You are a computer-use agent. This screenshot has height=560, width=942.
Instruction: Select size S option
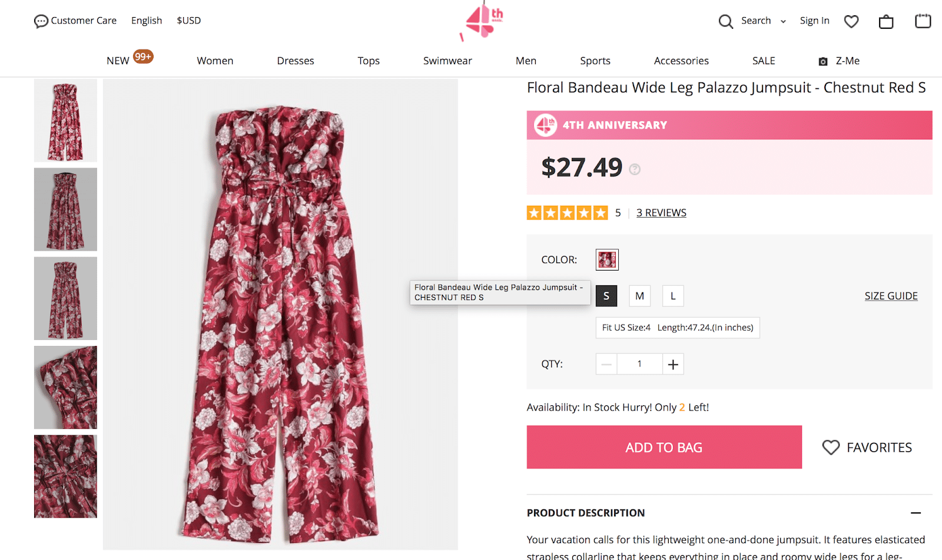(606, 296)
